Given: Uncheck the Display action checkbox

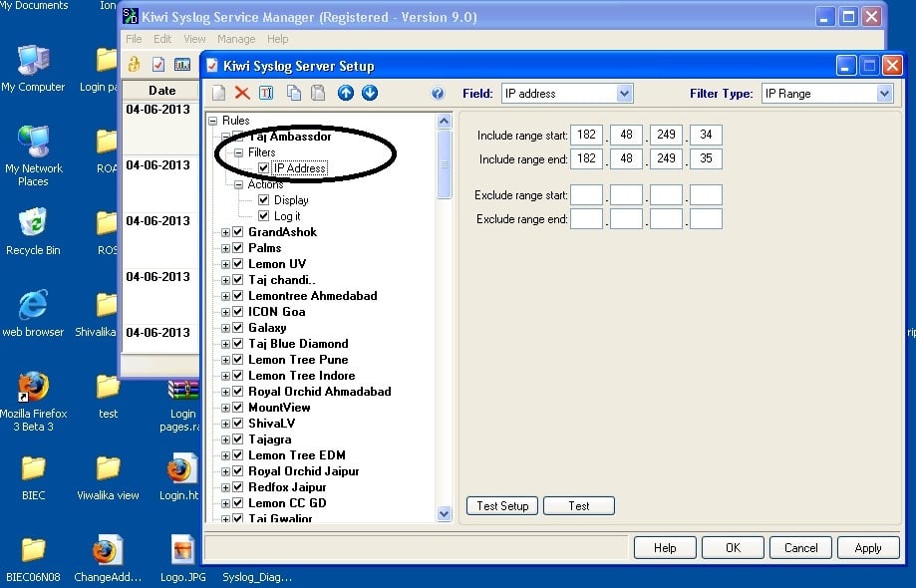Looking at the screenshot, I should click(263, 199).
